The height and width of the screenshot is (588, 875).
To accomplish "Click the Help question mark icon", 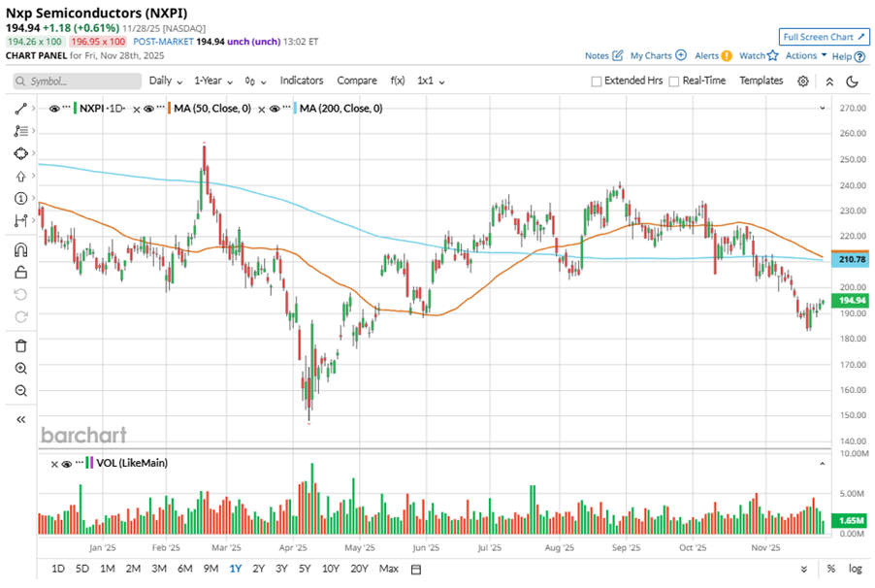I will 859,56.
